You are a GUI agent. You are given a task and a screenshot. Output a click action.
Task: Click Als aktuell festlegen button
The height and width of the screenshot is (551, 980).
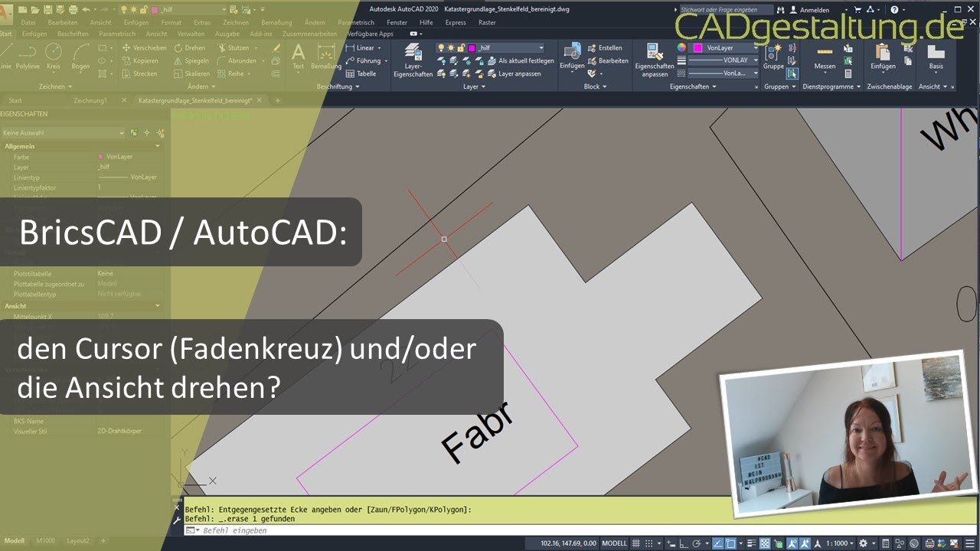tap(520, 60)
